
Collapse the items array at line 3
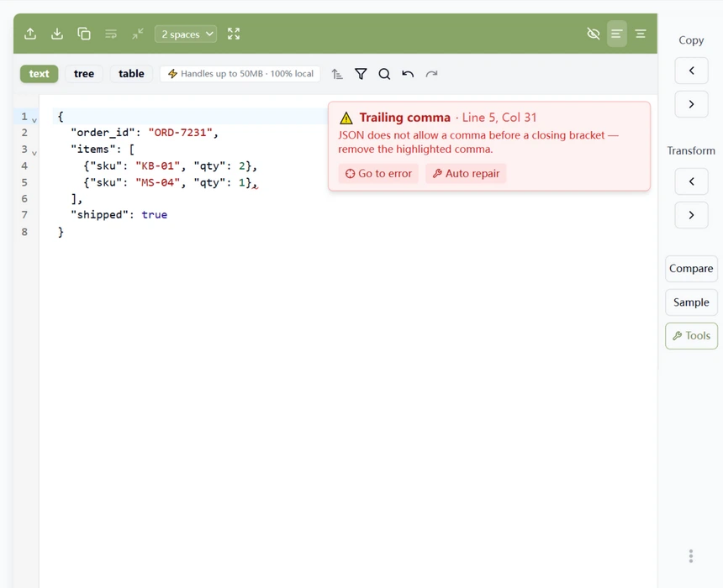click(x=34, y=153)
